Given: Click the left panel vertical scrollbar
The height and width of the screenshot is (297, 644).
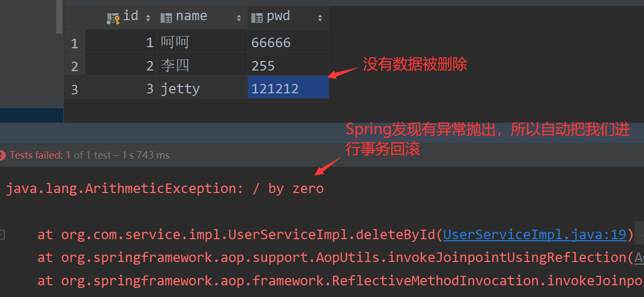Looking at the screenshot, I should tap(59, 16).
